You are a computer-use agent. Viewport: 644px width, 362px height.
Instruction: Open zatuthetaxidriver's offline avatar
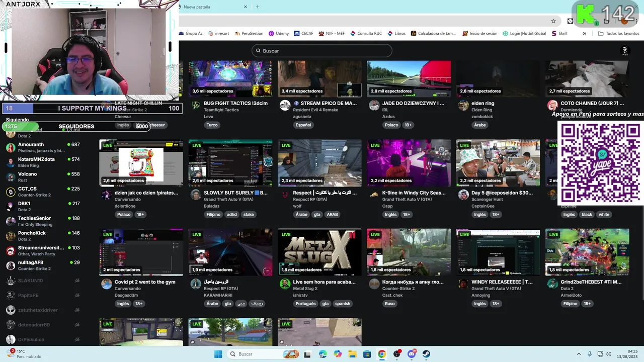pos(11,310)
